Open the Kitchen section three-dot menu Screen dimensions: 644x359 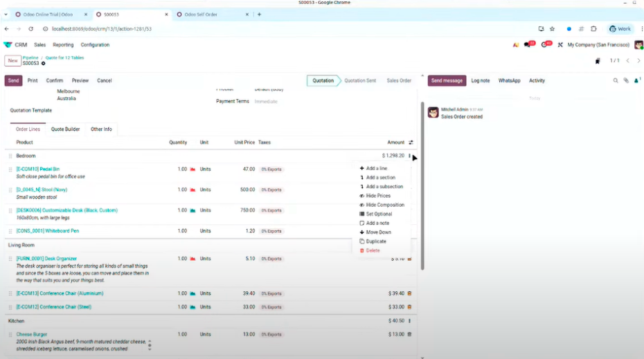(409, 321)
